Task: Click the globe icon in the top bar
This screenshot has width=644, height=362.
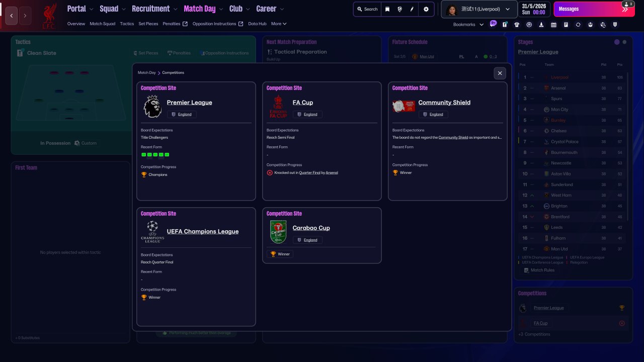Action: pos(399,9)
